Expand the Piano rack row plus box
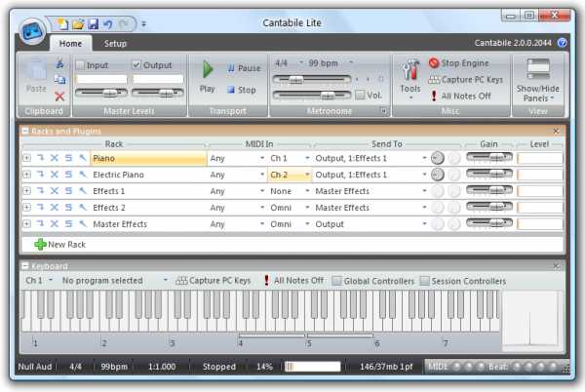Screen dimensions: 585x392 27,158
